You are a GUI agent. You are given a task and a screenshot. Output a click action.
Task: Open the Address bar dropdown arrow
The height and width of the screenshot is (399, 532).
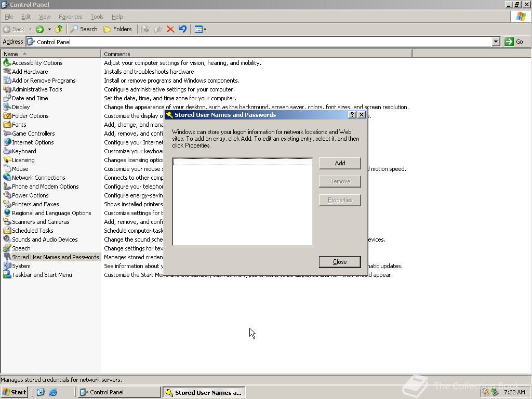[496, 42]
